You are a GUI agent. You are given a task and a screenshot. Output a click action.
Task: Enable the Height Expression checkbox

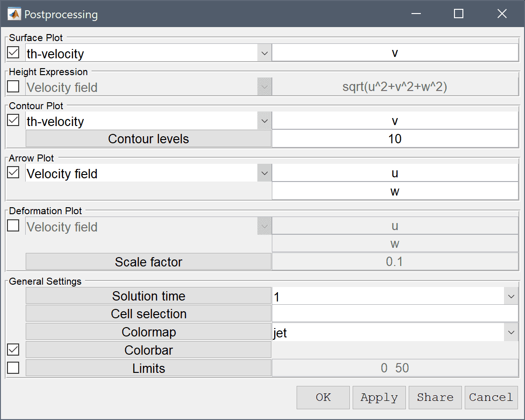[13, 86]
